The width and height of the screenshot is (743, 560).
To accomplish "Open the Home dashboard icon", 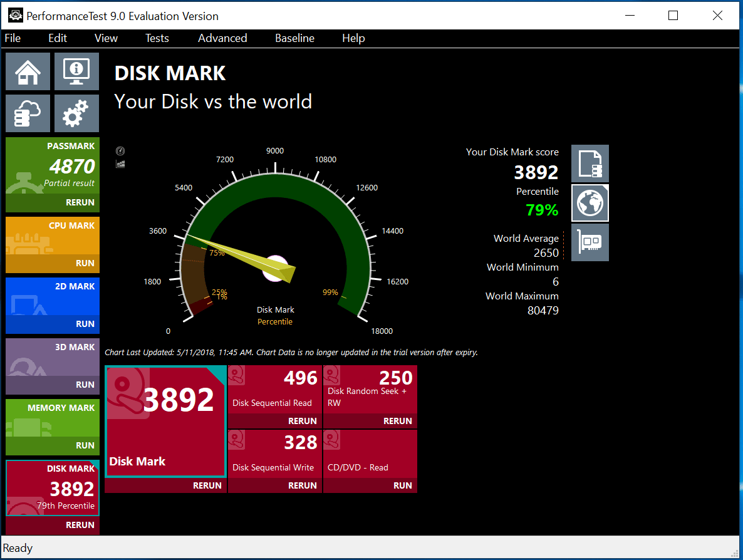I will pos(28,72).
